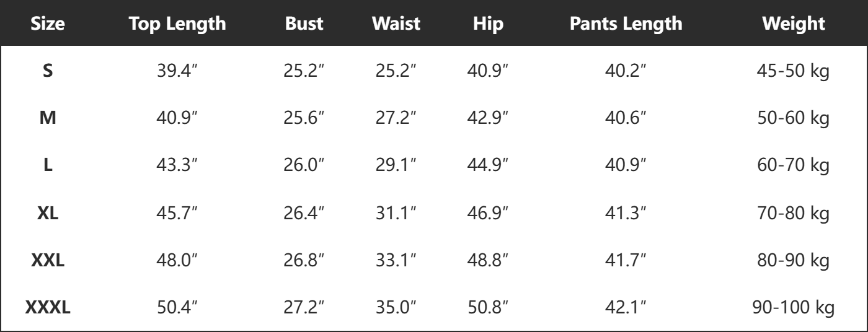The image size is (868, 332).
Task: Select the size M row label
Action: pyautogui.click(x=48, y=118)
